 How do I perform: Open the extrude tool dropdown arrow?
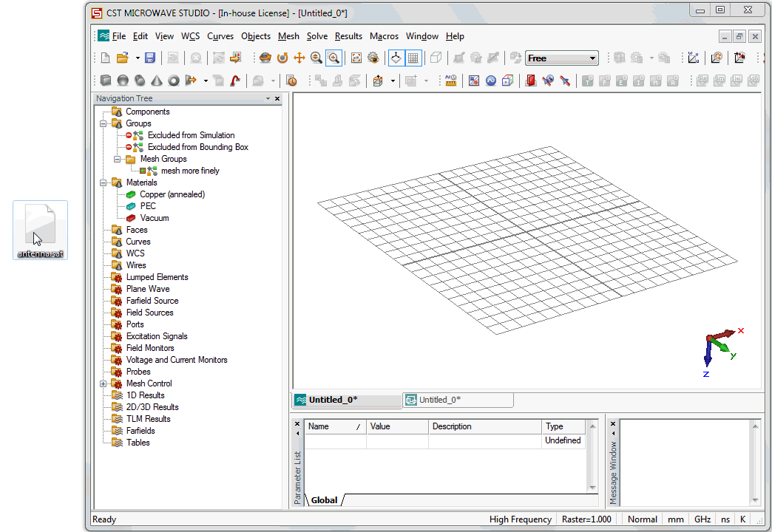click(x=206, y=81)
